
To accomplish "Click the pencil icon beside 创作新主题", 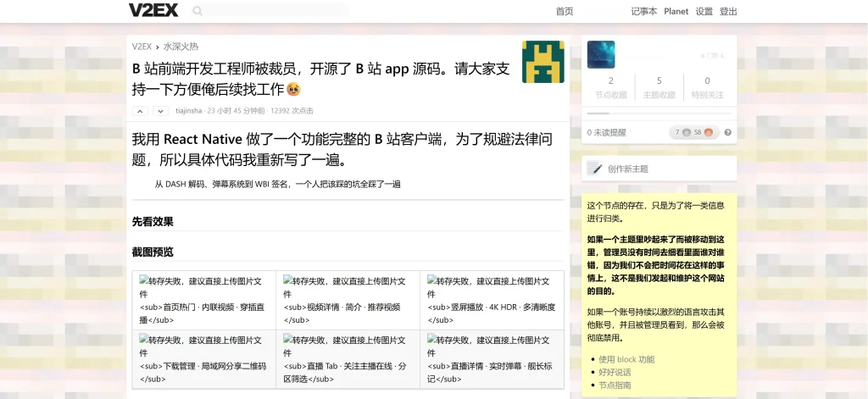I will click(x=595, y=169).
